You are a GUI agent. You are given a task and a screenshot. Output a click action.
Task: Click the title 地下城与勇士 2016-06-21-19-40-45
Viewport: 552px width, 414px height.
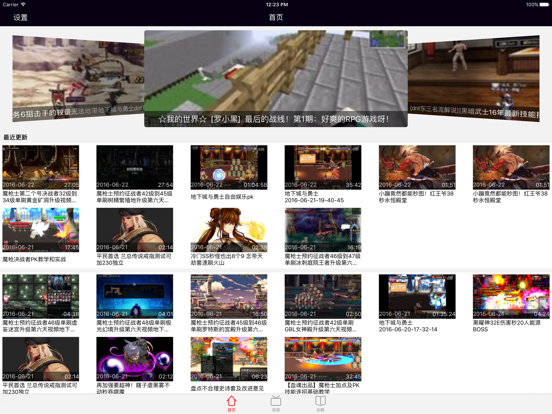pyautogui.click(x=314, y=197)
